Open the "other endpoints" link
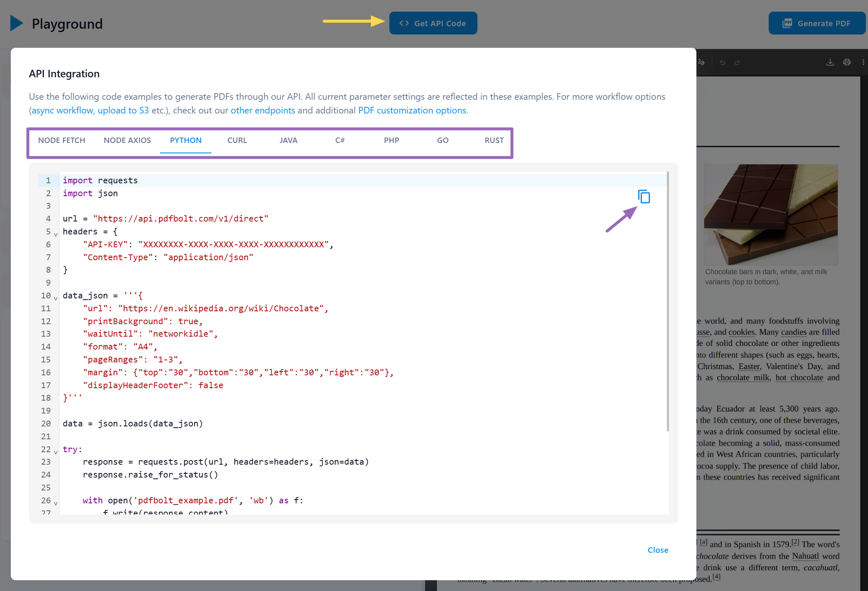Viewport: 868px width, 591px height. coord(263,110)
